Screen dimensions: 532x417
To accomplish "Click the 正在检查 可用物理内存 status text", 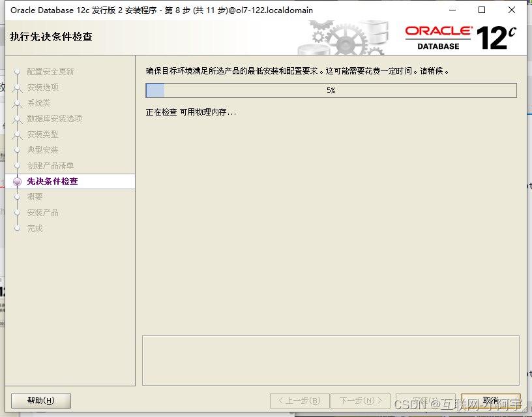I will click(x=190, y=112).
